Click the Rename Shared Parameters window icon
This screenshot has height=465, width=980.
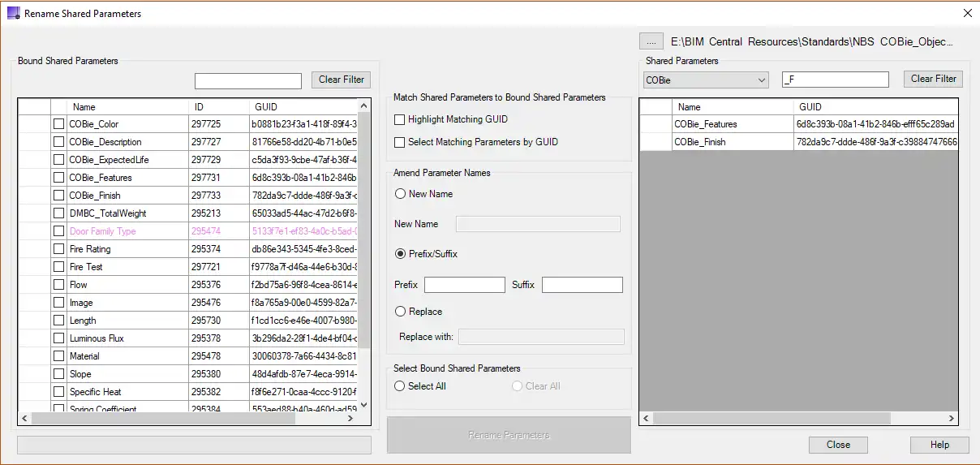point(13,13)
